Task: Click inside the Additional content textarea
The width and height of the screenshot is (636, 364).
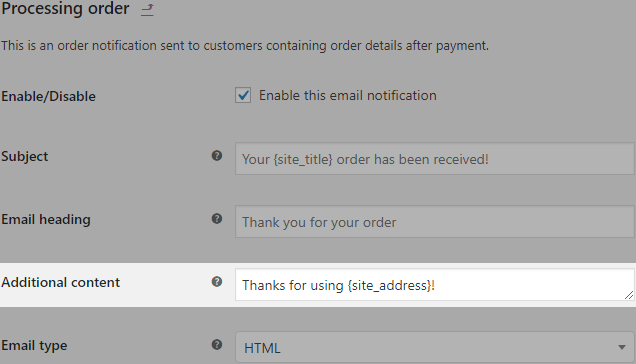Action: point(435,284)
